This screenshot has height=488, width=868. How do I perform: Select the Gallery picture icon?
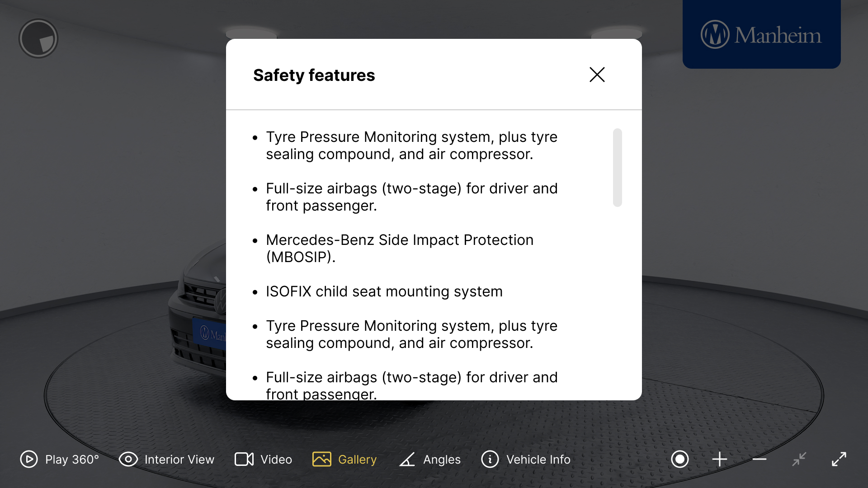[321, 459]
